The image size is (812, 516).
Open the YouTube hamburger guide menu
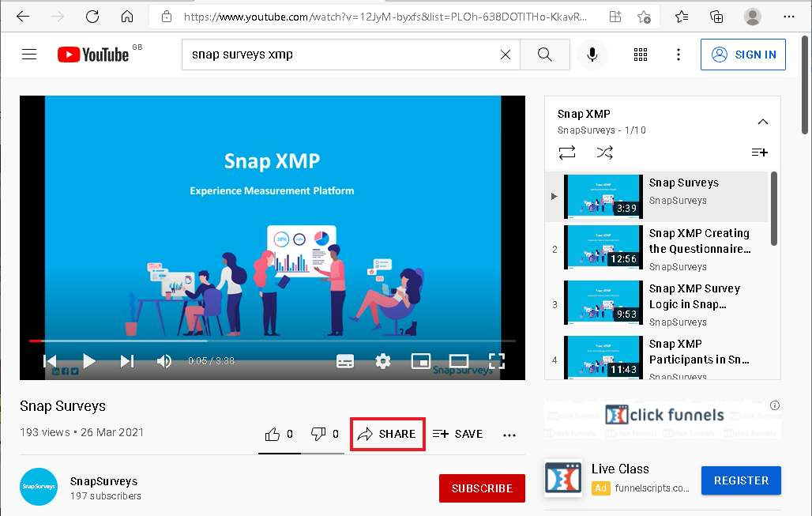pyautogui.click(x=29, y=55)
